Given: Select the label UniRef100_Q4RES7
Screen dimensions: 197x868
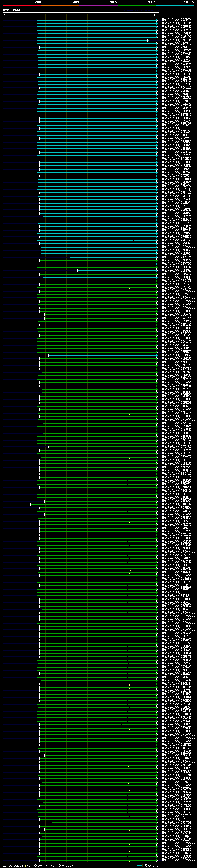Looking at the screenshot, I should 177,850.
